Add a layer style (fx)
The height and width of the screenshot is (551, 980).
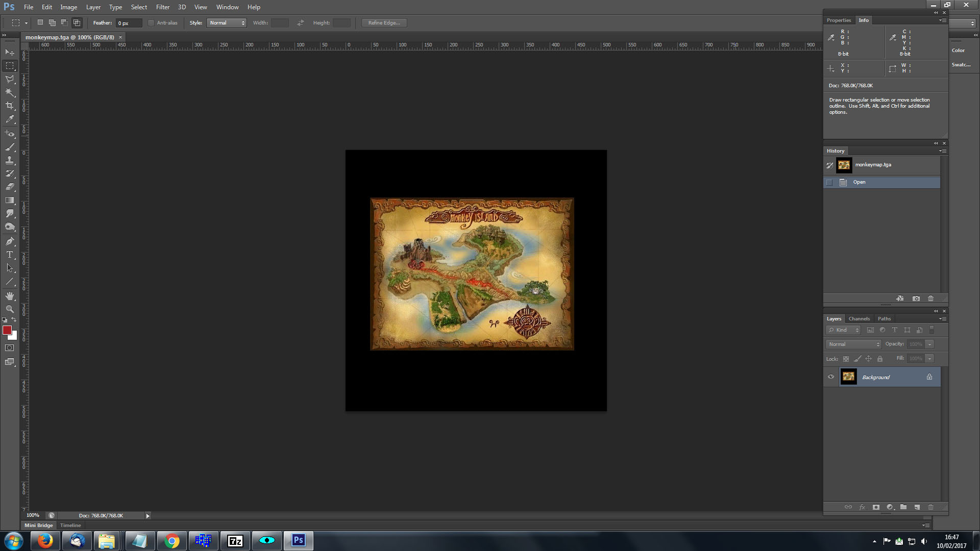point(862,507)
